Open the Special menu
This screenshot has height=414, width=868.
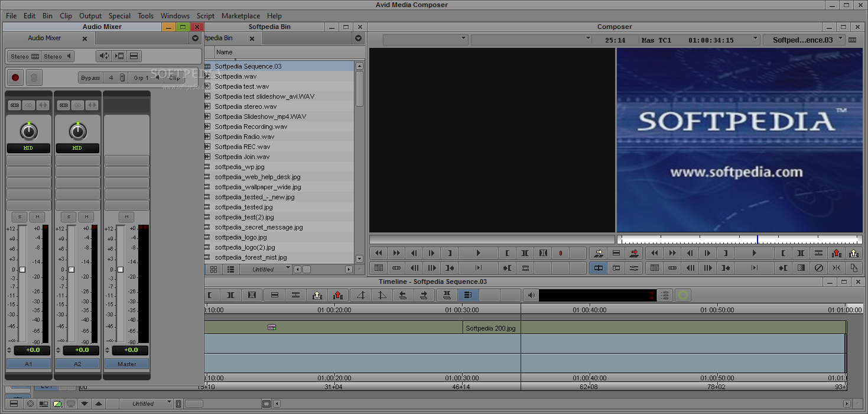pos(119,16)
